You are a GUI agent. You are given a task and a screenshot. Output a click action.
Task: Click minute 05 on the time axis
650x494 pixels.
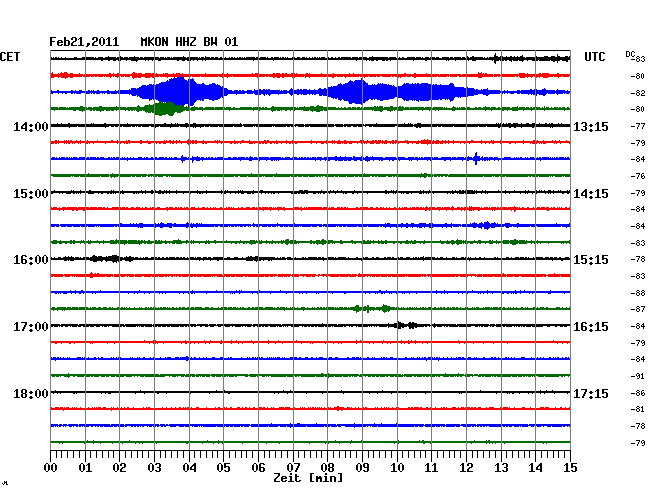tap(223, 468)
